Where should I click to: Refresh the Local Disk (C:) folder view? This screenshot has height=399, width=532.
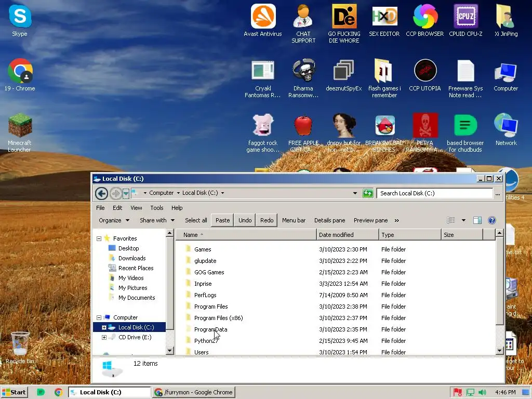tap(368, 193)
